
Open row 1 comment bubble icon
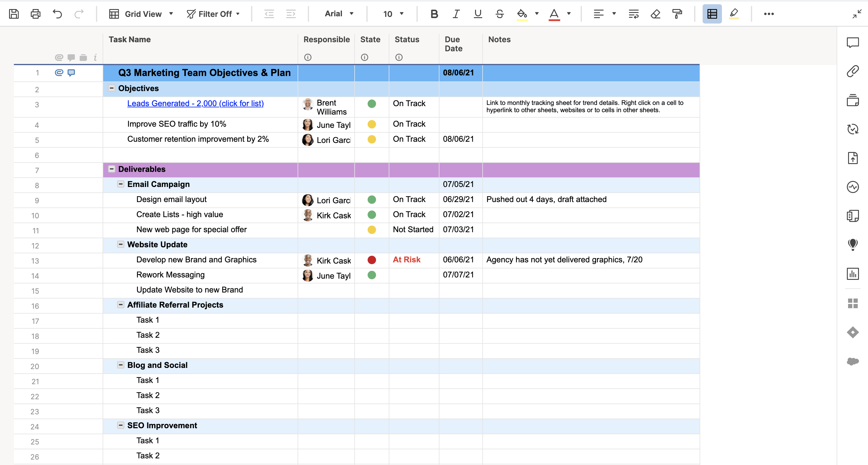(x=71, y=73)
